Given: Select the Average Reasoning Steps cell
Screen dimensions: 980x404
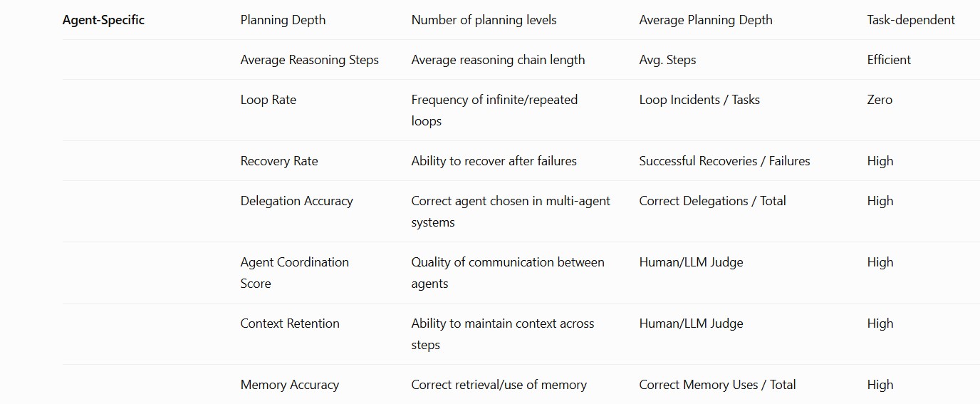Looking at the screenshot, I should tap(310, 60).
